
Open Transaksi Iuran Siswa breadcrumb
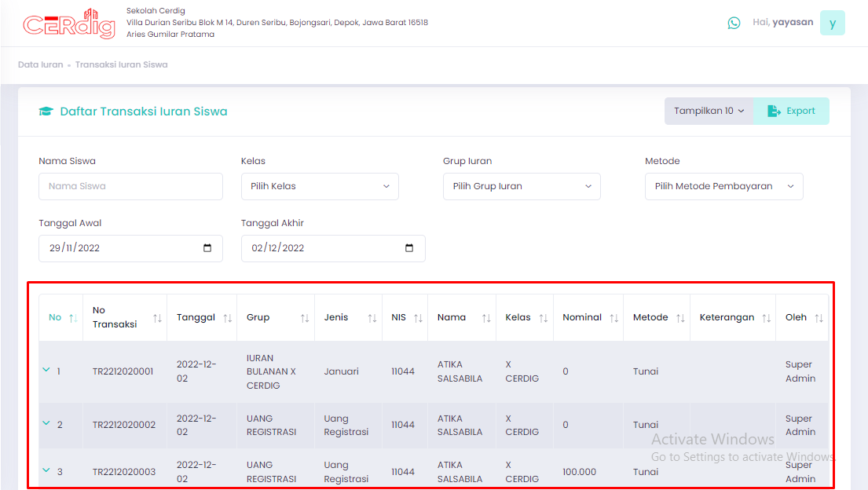(121, 64)
